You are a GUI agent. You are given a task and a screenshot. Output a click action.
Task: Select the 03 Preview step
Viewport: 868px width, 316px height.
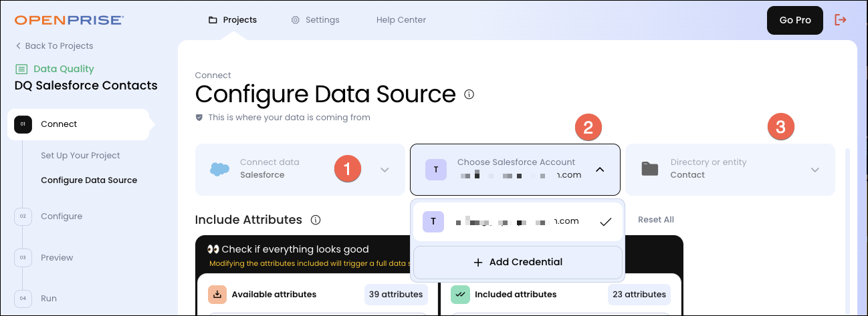44,258
